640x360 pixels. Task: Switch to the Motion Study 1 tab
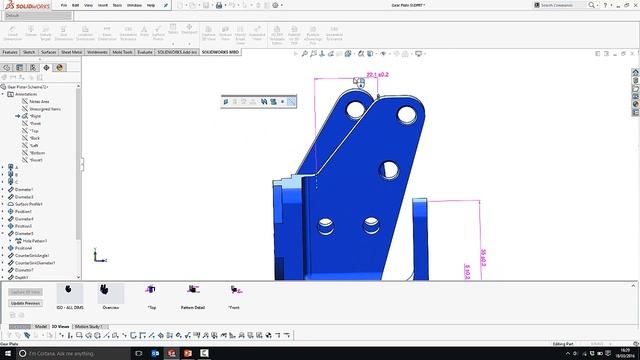tap(90, 327)
